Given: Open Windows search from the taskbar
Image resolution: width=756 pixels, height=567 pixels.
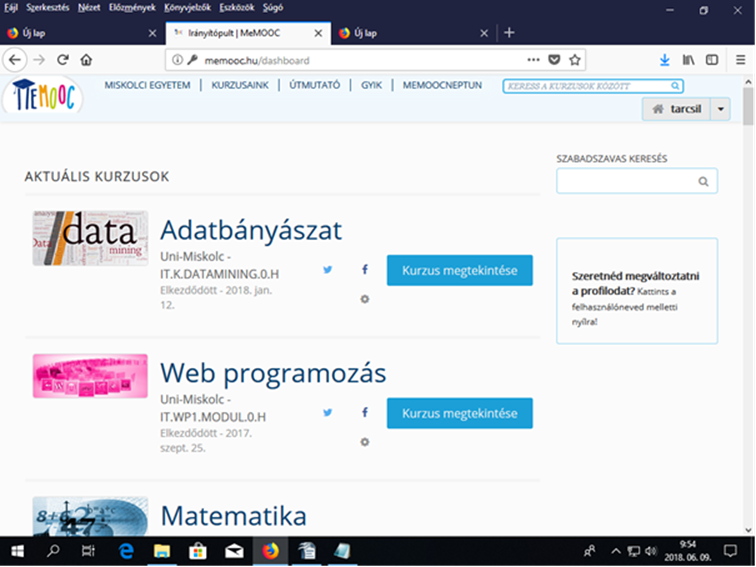Looking at the screenshot, I should click(x=53, y=551).
